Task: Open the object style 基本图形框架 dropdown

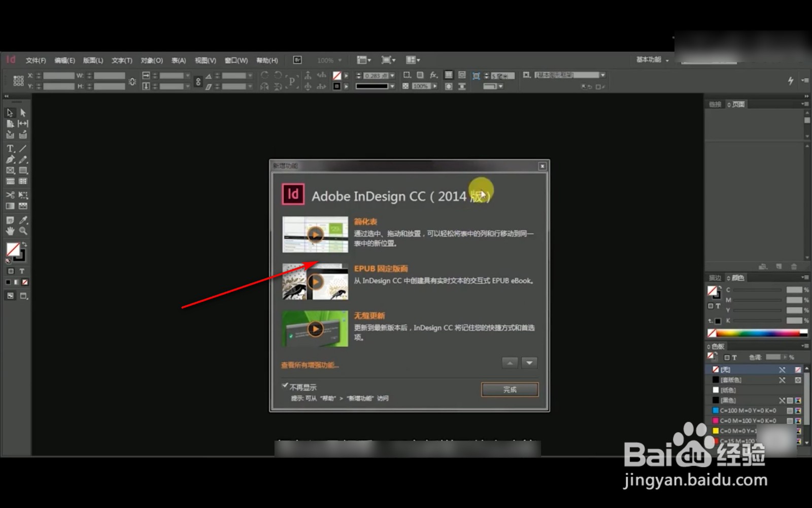Action: 603,75
